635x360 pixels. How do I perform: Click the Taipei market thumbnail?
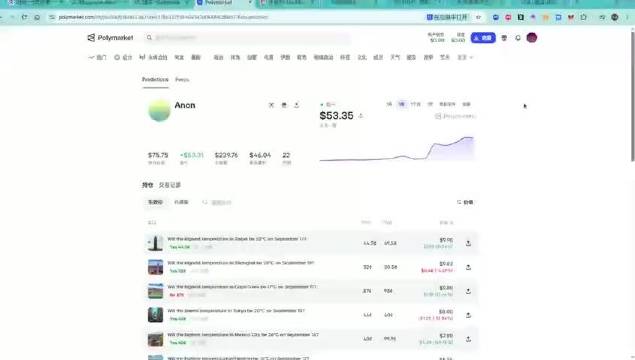tap(155, 243)
